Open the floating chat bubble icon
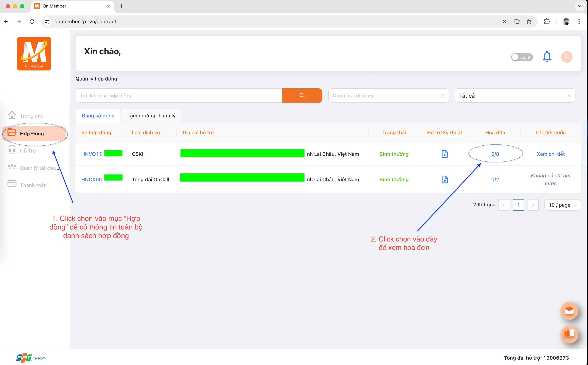 coord(569,311)
